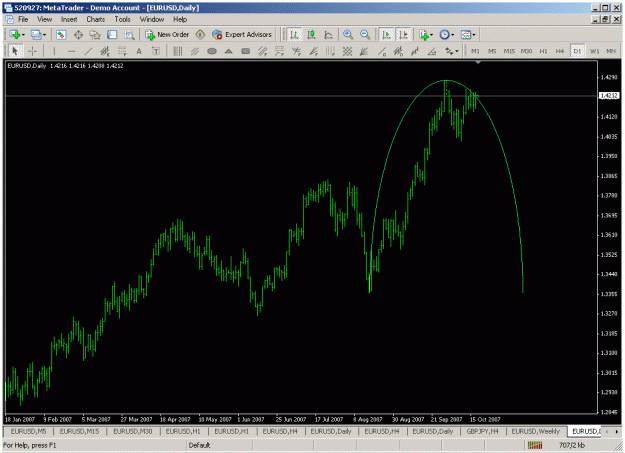Select the H4 timeframe button
Screen dimensions: 625x453
click(x=560, y=51)
